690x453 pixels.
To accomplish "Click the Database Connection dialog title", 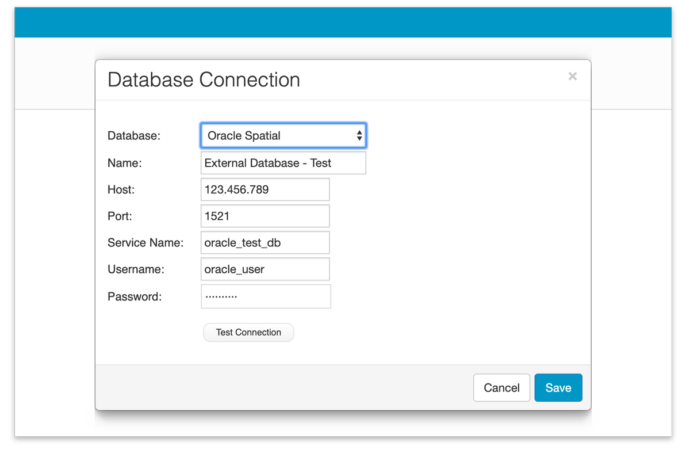I will pos(203,80).
